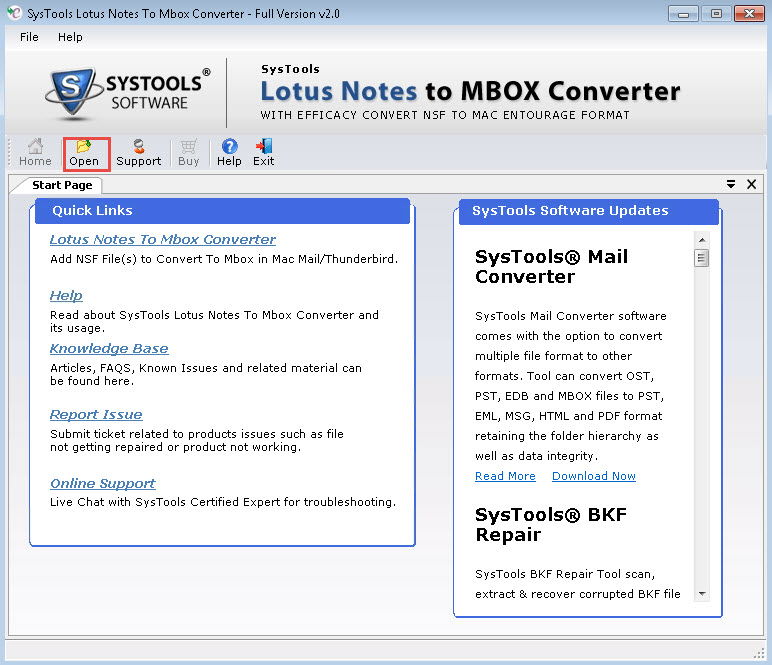Open the tab list dropdown arrow
The height and width of the screenshot is (665, 772).
pyautogui.click(x=731, y=184)
